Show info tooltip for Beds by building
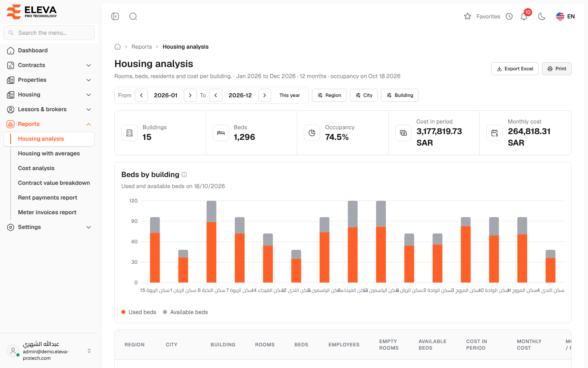The height and width of the screenshot is (368, 588). point(184,175)
